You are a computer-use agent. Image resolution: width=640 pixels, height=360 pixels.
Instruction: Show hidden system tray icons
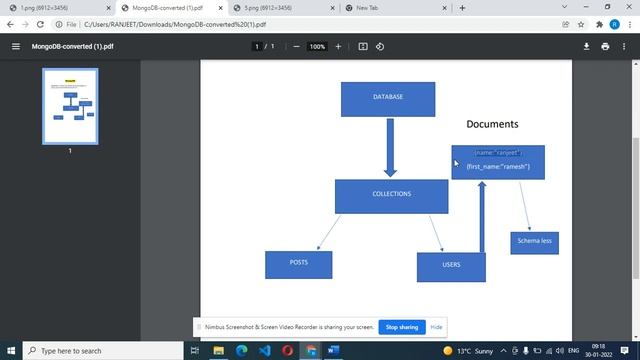coord(503,351)
